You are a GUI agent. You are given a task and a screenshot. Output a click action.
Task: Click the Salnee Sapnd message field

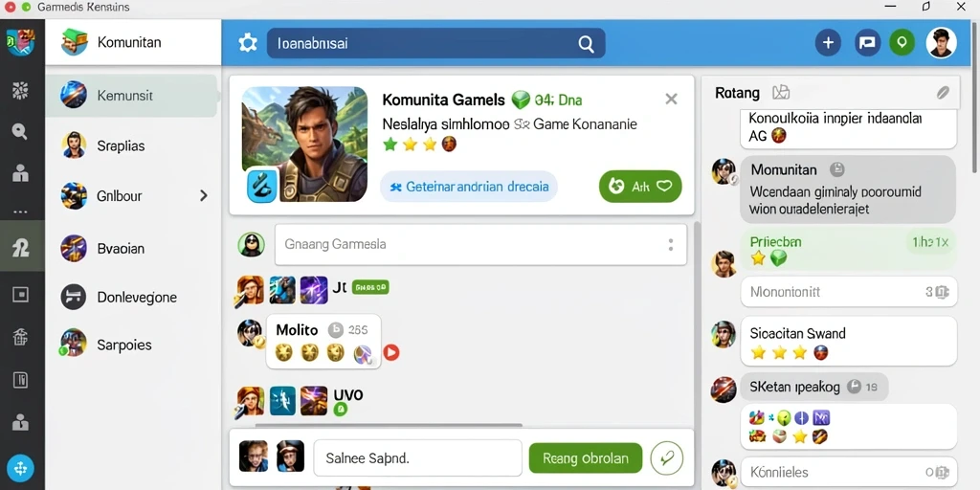[x=417, y=458]
